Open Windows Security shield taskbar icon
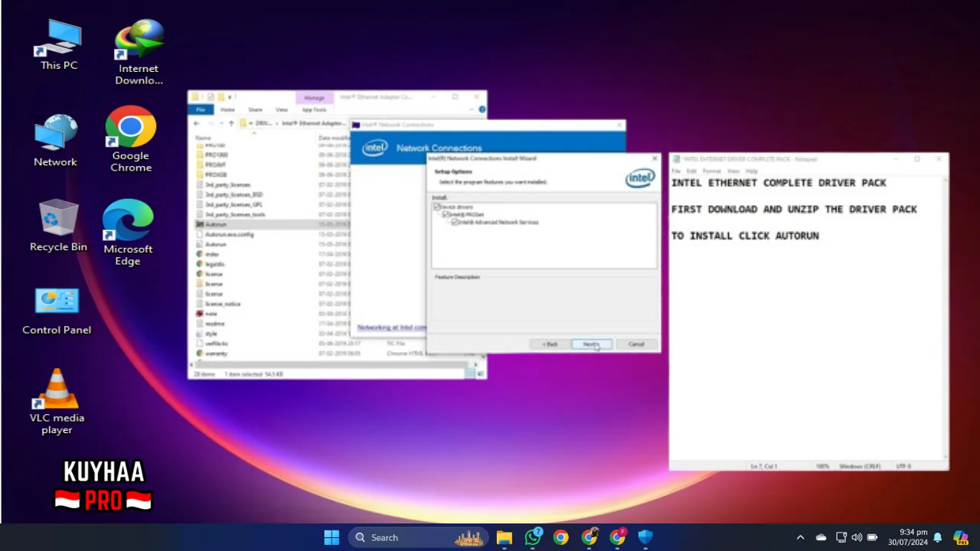 (645, 537)
